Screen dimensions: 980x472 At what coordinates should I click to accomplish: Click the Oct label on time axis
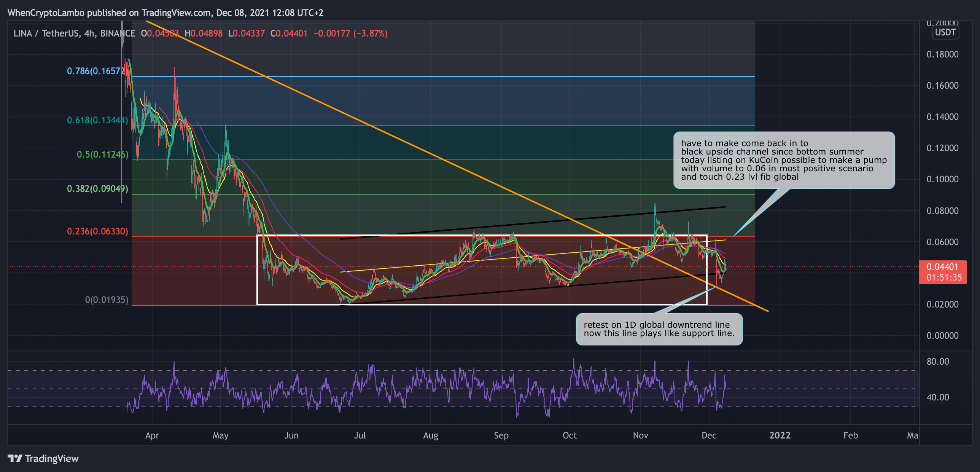click(x=570, y=435)
